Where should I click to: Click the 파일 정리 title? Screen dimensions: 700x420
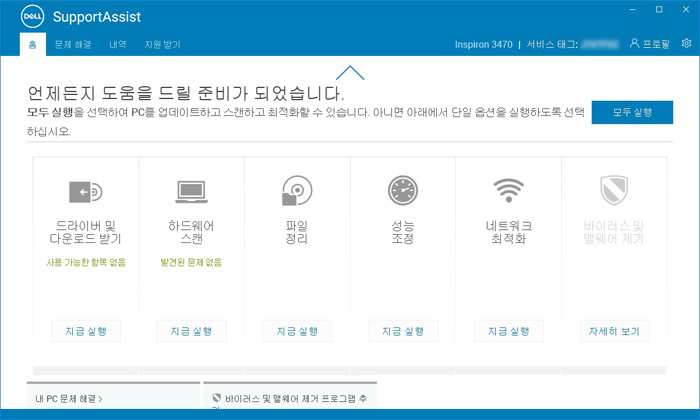point(297,232)
